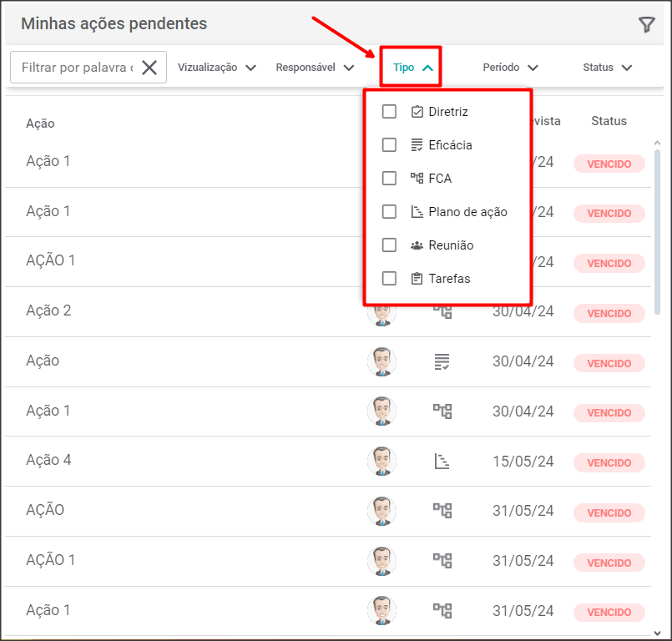Click the VENCIDO badge in Ação 4 row

(x=609, y=462)
